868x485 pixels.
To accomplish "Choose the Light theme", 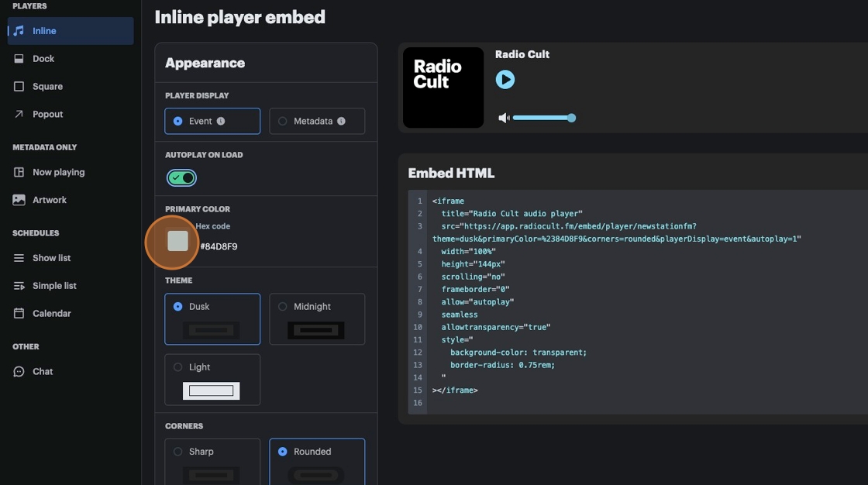I will point(212,380).
